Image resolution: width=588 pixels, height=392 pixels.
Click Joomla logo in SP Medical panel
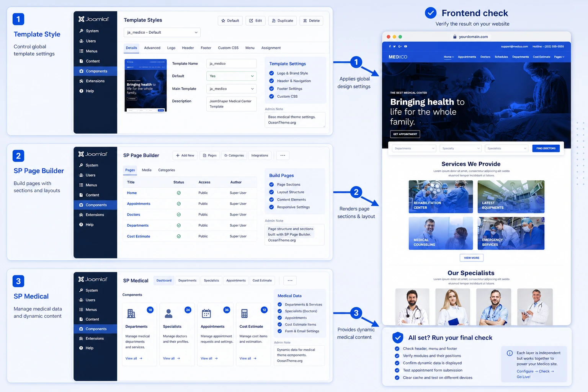(x=93, y=279)
